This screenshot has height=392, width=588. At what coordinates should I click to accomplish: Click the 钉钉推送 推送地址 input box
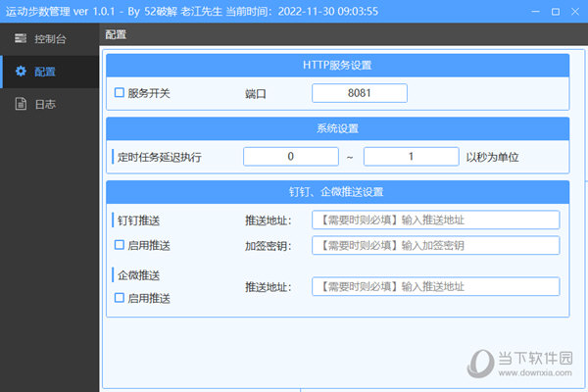coord(435,220)
